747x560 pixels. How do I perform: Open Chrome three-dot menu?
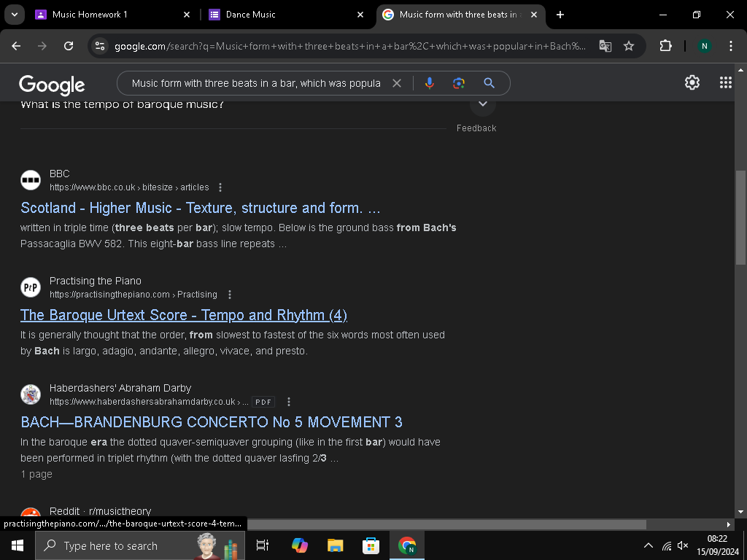(731, 46)
